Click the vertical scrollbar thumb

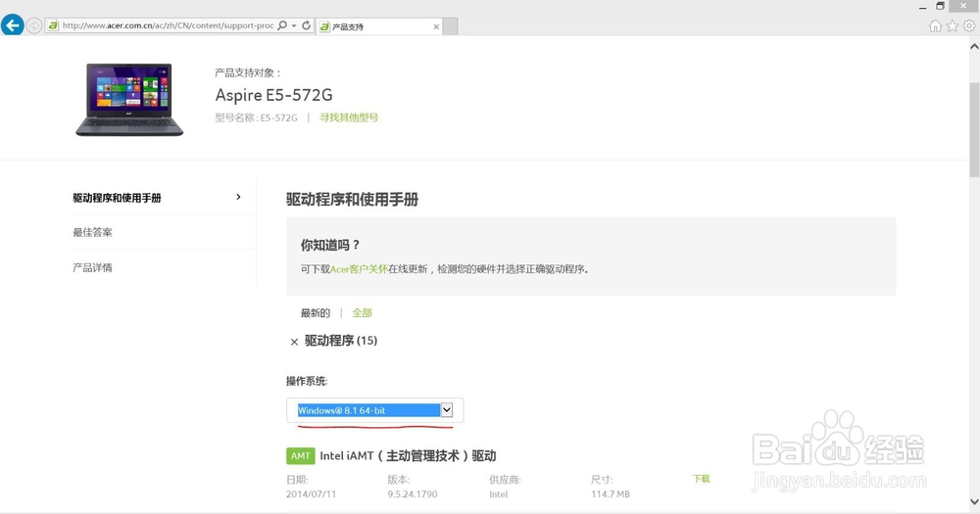click(974, 129)
